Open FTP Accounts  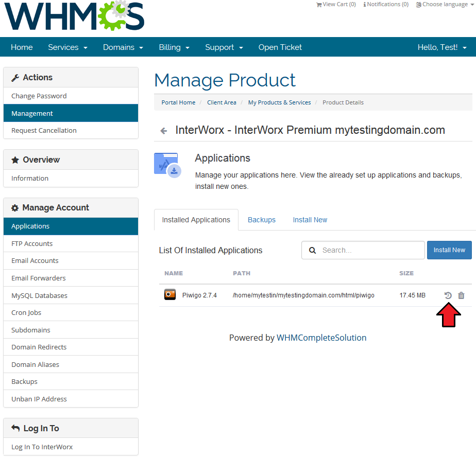[71, 243]
